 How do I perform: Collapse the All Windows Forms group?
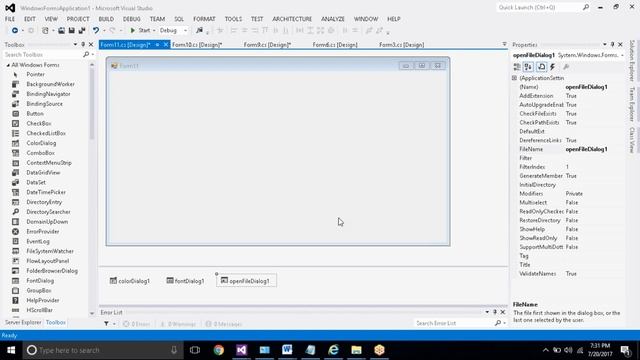[8, 65]
